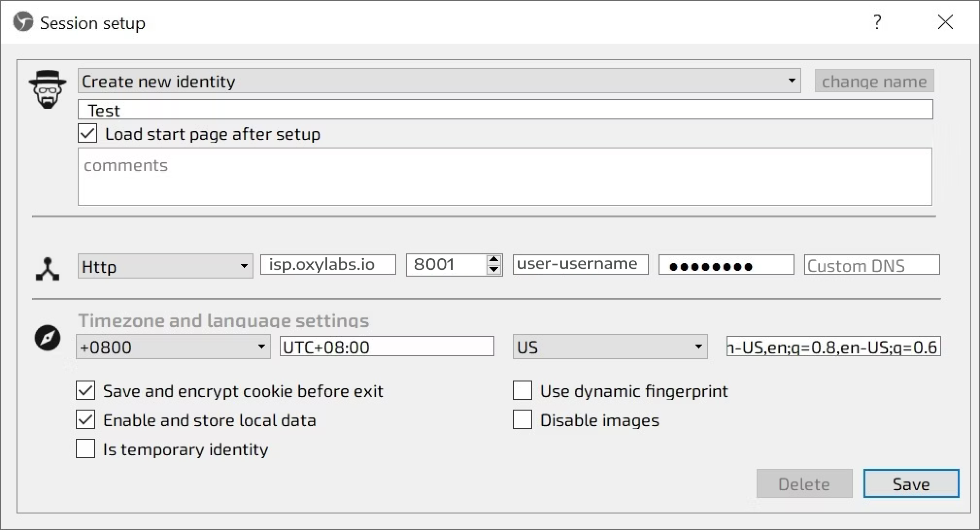Click the compass timezone settings icon

[47, 338]
